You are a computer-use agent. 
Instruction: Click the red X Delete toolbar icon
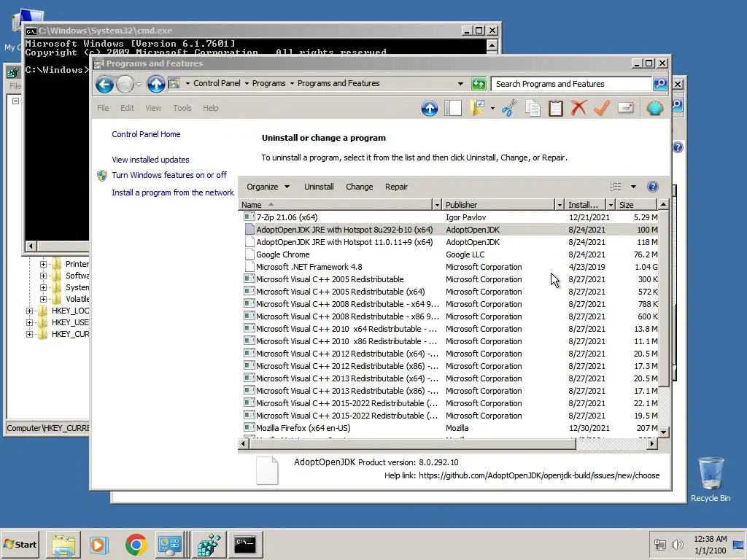point(578,108)
